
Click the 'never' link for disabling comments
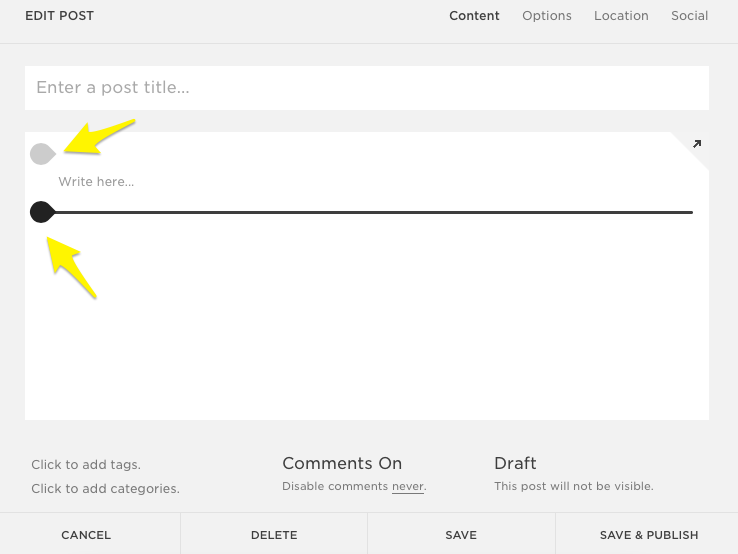click(x=408, y=487)
